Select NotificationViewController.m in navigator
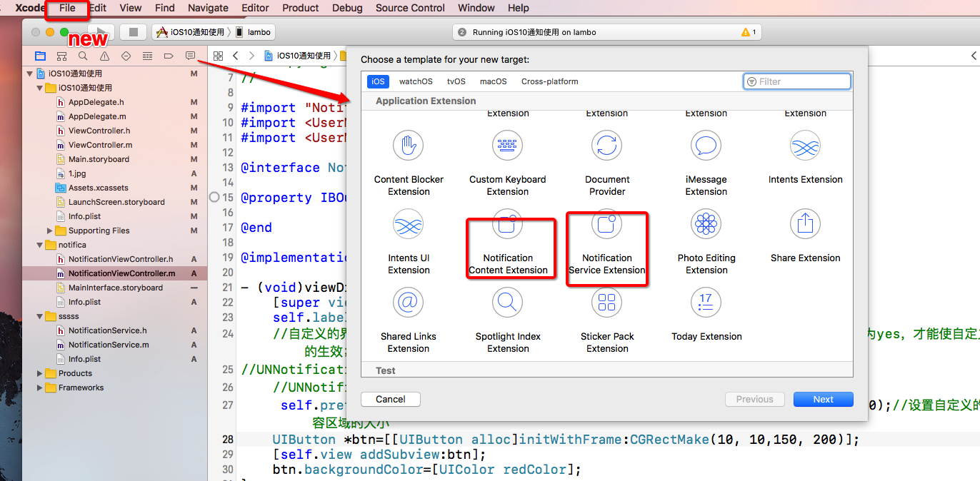The image size is (980, 481). point(115,273)
